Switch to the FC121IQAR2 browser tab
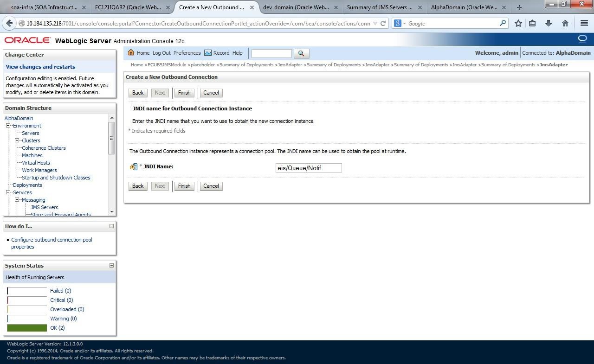Screen dimensions: 594x364 coord(128,7)
